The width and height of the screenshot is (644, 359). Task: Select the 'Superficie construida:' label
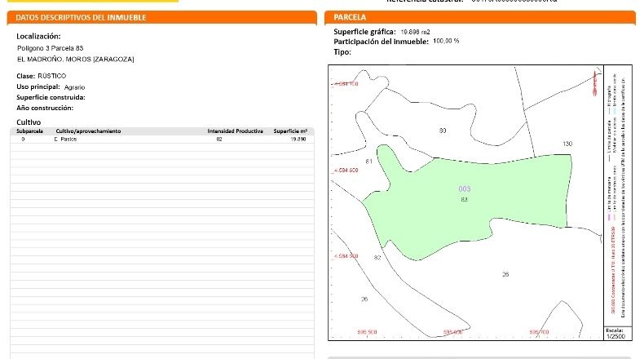(x=51, y=97)
